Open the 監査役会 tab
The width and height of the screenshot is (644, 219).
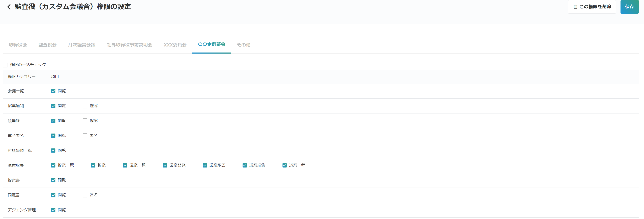[x=47, y=45]
